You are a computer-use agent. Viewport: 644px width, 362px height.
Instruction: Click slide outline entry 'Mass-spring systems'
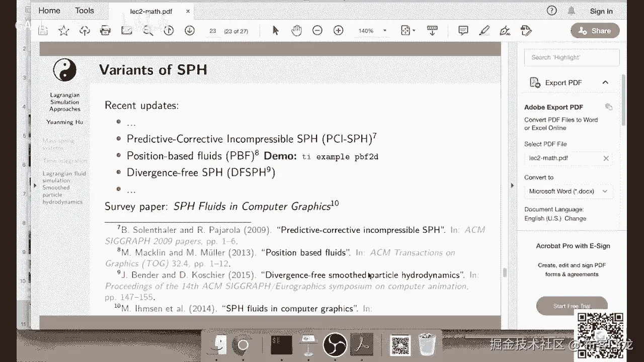click(58, 144)
